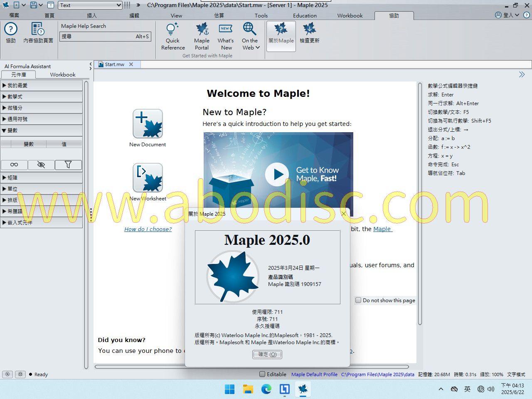Image resolution: width=532 pixels, height=399 pixels.
Task: Click the vertical scrollbar of welcome page
Action: (420, 204)
